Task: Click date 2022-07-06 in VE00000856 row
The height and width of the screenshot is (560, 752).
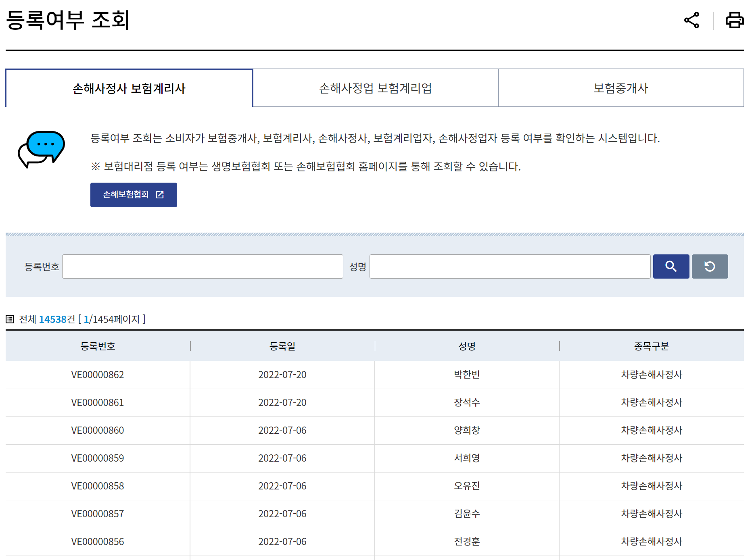Action: [282, 541]
